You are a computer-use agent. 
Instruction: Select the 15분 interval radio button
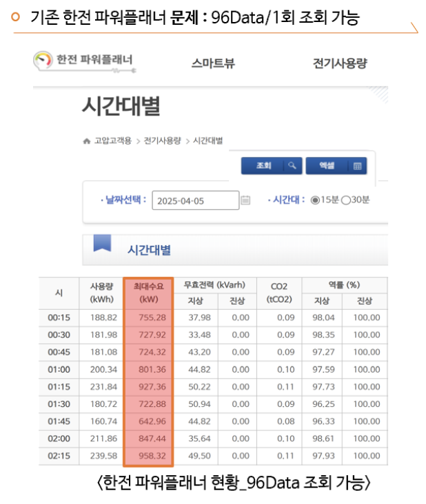point(314,200)
